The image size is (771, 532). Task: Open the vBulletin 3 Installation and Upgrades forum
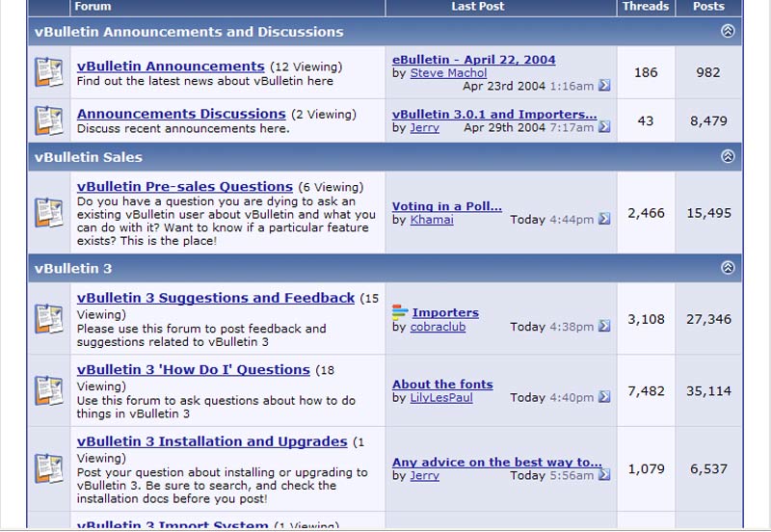tap(212, 442)
